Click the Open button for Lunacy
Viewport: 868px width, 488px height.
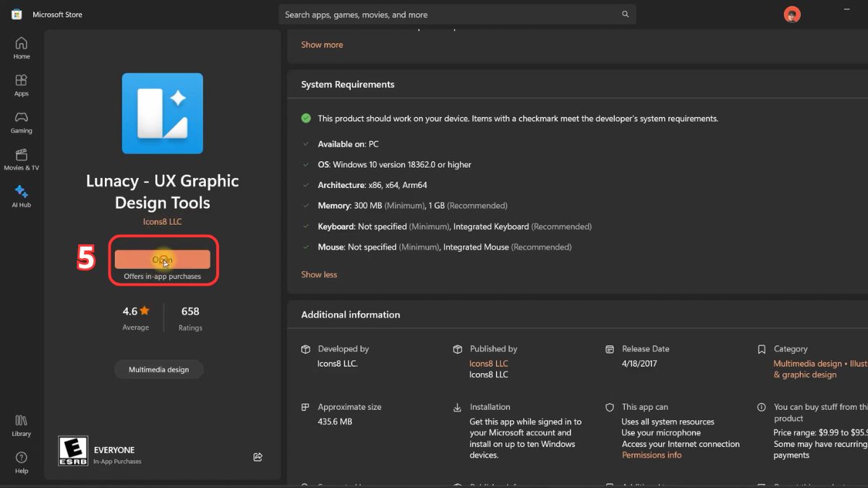[x=162, y=260]
